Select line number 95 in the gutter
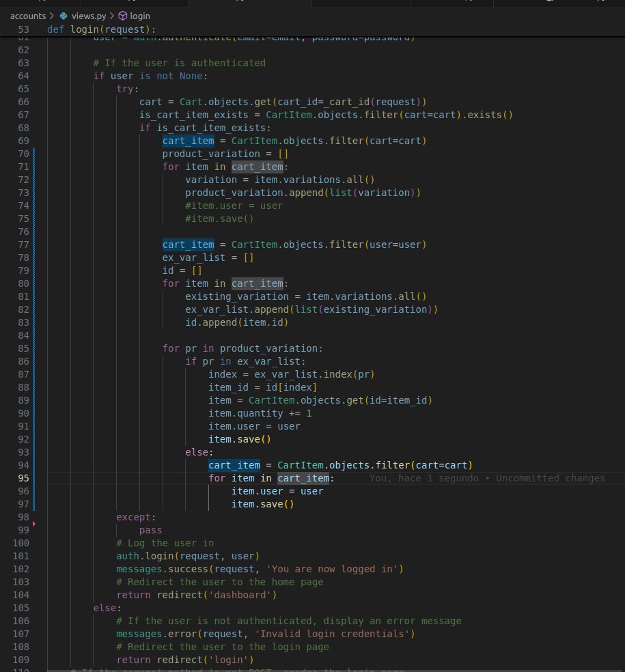625x672 pixels. click(x=24, y=478)
